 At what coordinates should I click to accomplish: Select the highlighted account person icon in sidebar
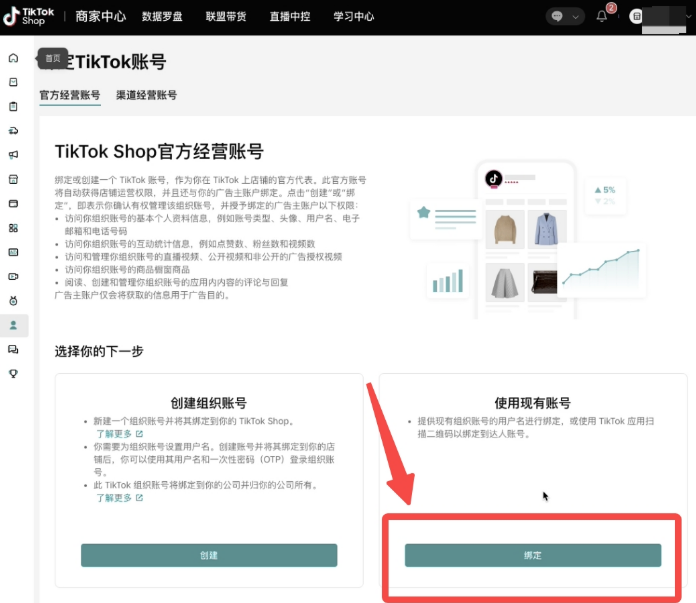[x=13, y=325]
